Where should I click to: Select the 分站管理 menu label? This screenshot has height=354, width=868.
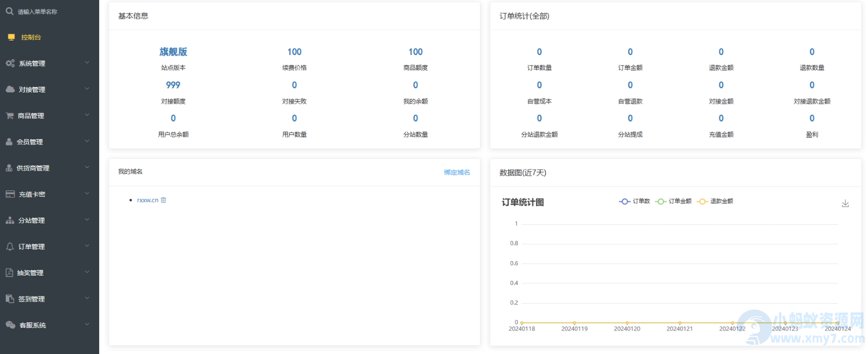pyautogui.click(x=32, y=220)
